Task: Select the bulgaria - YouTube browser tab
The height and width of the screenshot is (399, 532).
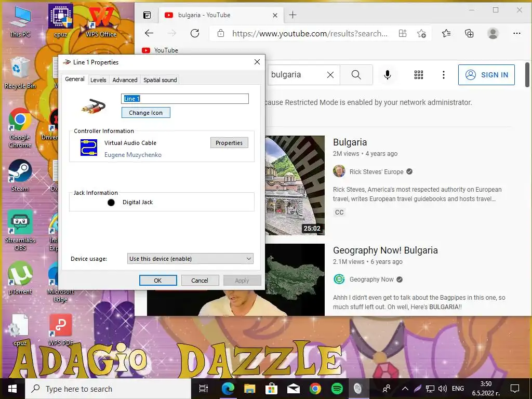Action: pos(220,15)
